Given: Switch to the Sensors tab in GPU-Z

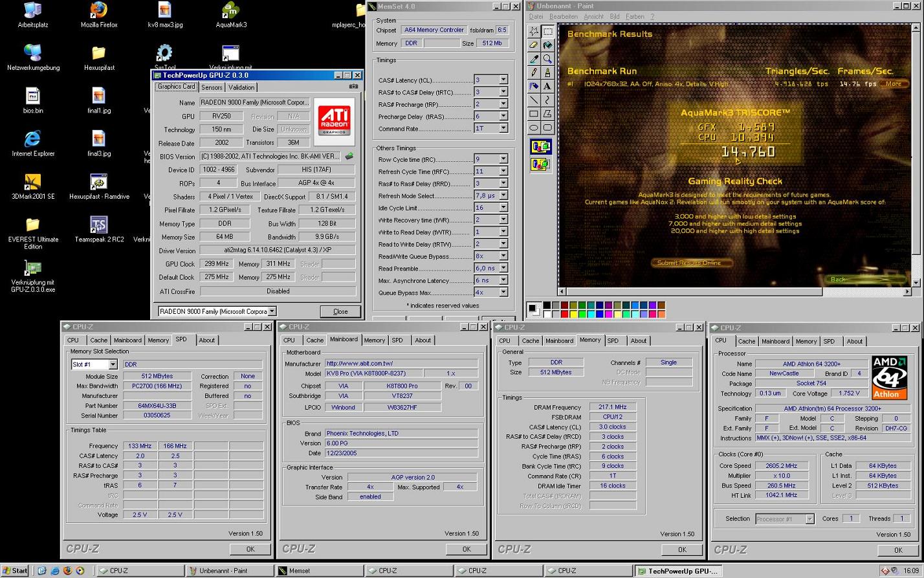Looking at the screenshot, I should coord(212,87).
